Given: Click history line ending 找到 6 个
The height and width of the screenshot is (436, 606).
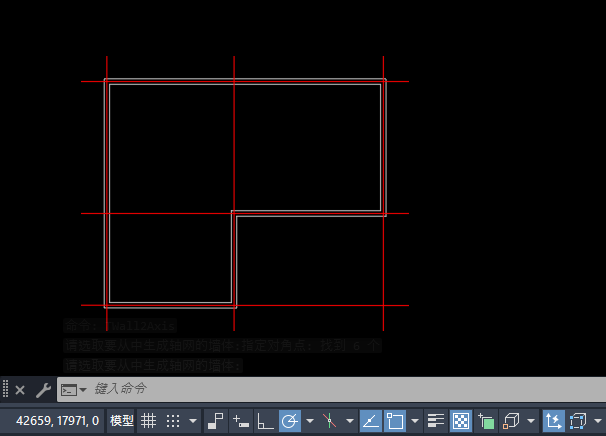Looking at the screenshot, I should point(223,346).
